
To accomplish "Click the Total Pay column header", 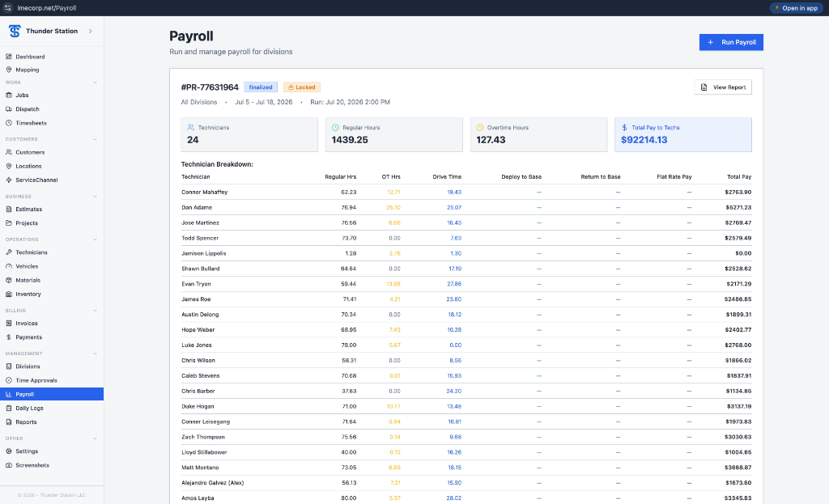I will (739, 177).
